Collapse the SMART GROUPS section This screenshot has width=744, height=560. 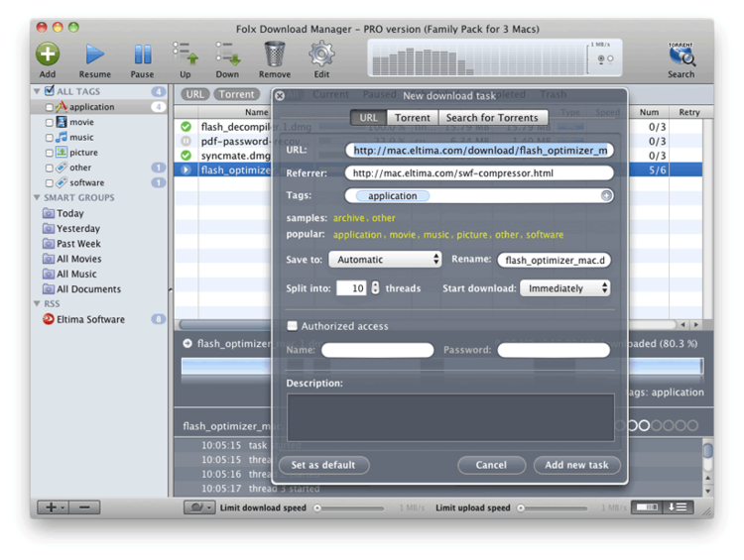tap(37, 198)
